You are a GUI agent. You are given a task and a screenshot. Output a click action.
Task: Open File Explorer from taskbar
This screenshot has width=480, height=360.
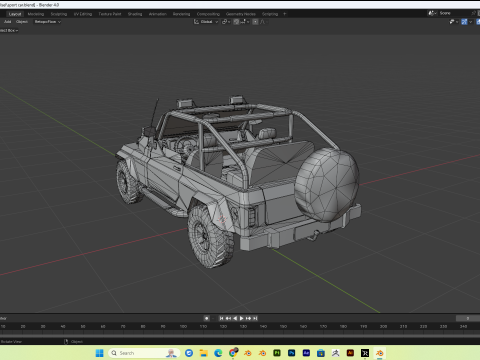click(x=203, y=353)
